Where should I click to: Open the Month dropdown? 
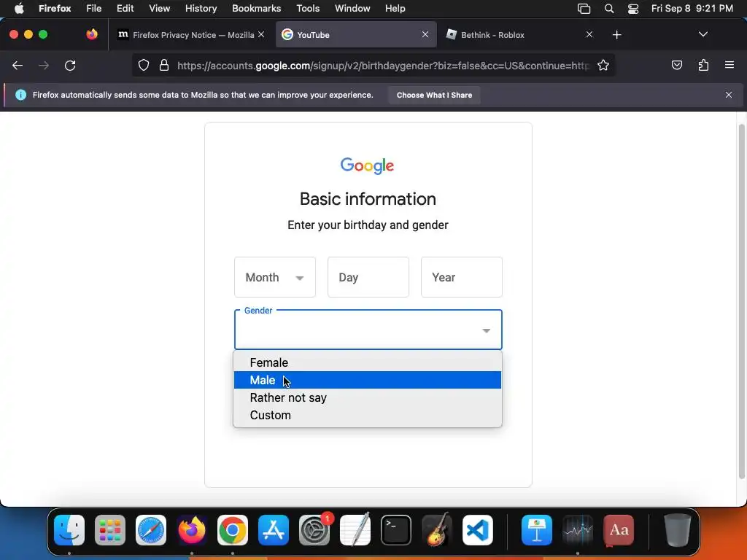(x=275, y=277)
